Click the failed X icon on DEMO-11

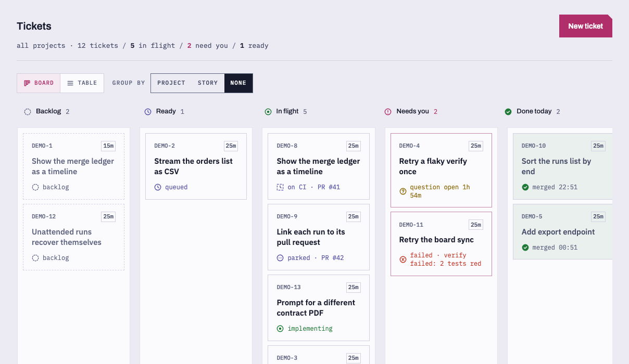pyautogui.click(x=402, y=259)
